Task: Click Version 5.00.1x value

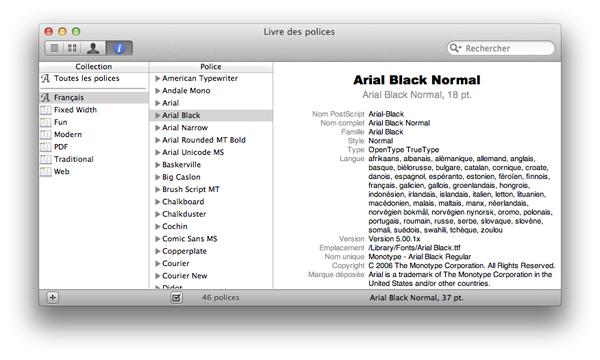Action: (394, 239)
